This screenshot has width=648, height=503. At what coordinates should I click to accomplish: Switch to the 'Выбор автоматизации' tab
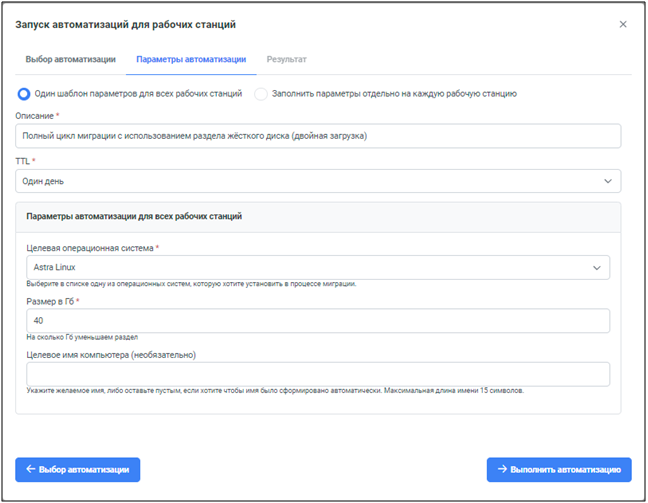(x=70, y=60)
